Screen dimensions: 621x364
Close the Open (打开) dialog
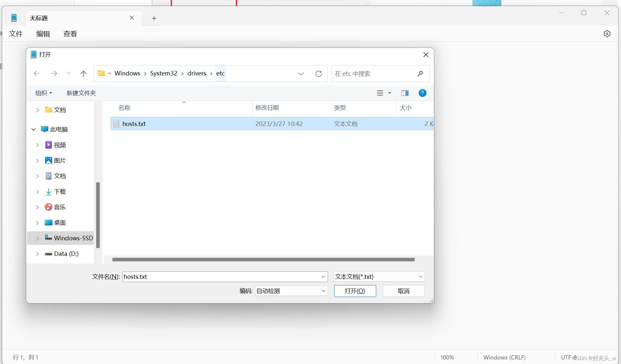(x=426, y=55)
